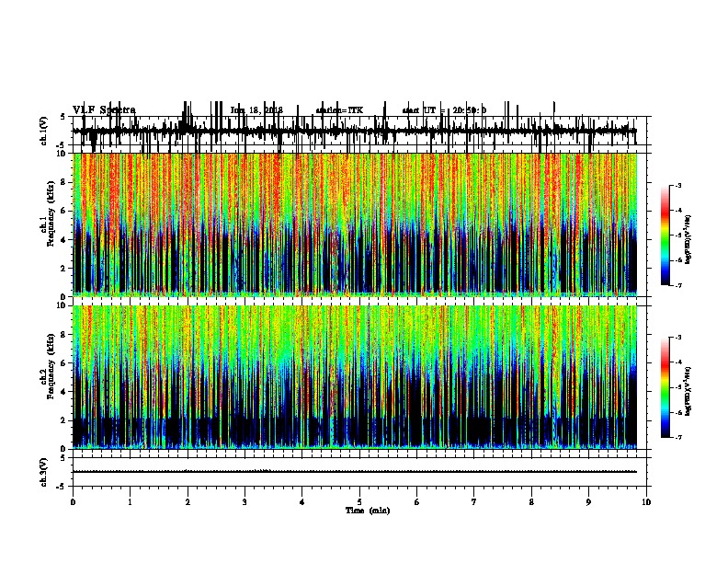Click the ch.1 spectrogram color scale bar
This screenshot has height=563, width=728.
[x=665, y=235]
